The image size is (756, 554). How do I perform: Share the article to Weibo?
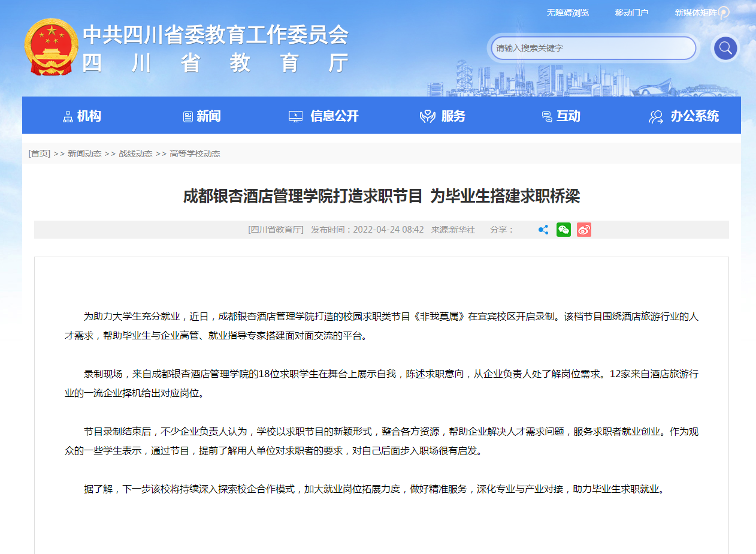[x=583, y=230]
